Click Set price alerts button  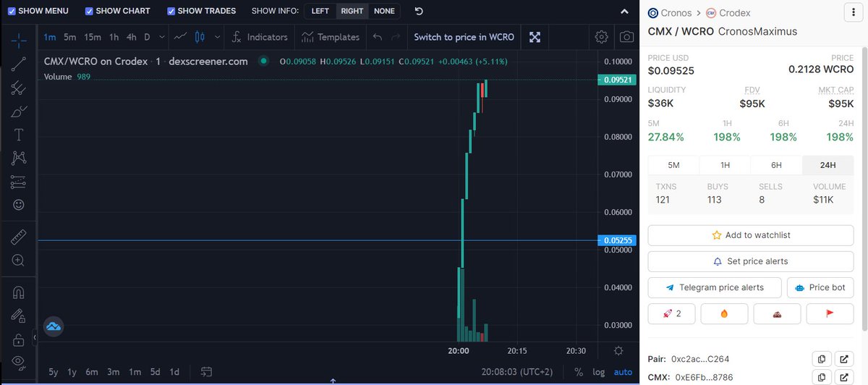[751, 261]
